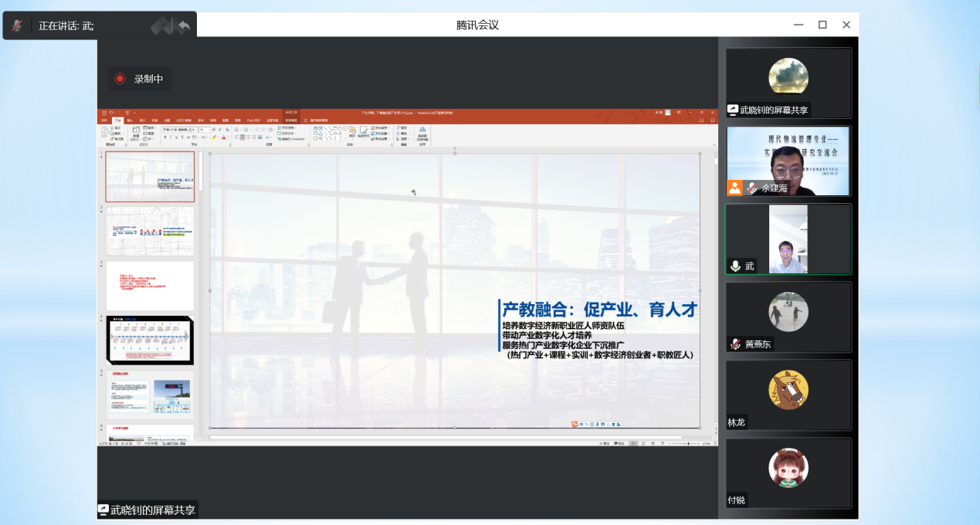Viewport: 980px width, 525px height.
Task: Save the presentation from the quick access toolbar
Action: (104, 113)
